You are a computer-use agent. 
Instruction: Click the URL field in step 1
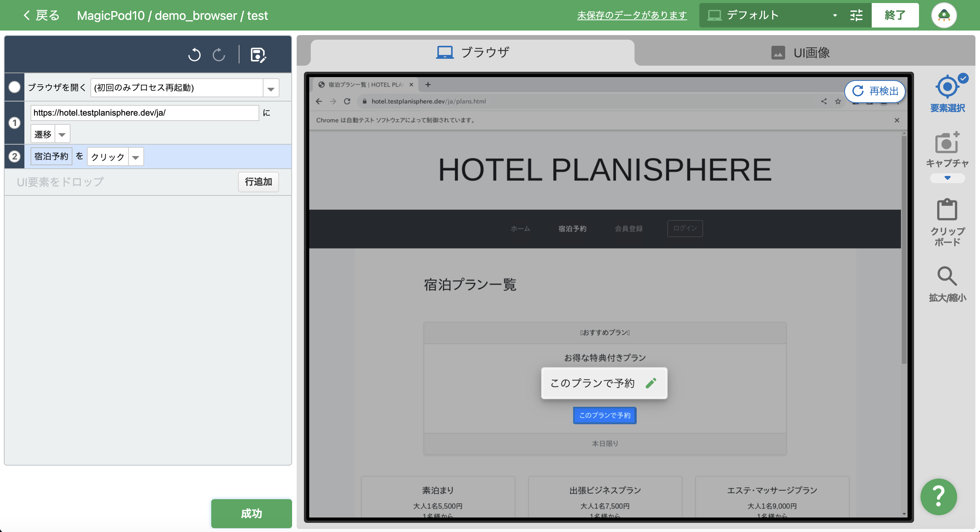(x=145, y=113)
